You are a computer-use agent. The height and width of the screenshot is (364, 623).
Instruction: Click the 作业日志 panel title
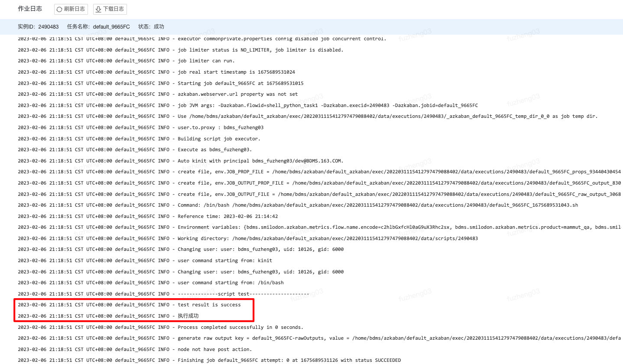point(30,9)
